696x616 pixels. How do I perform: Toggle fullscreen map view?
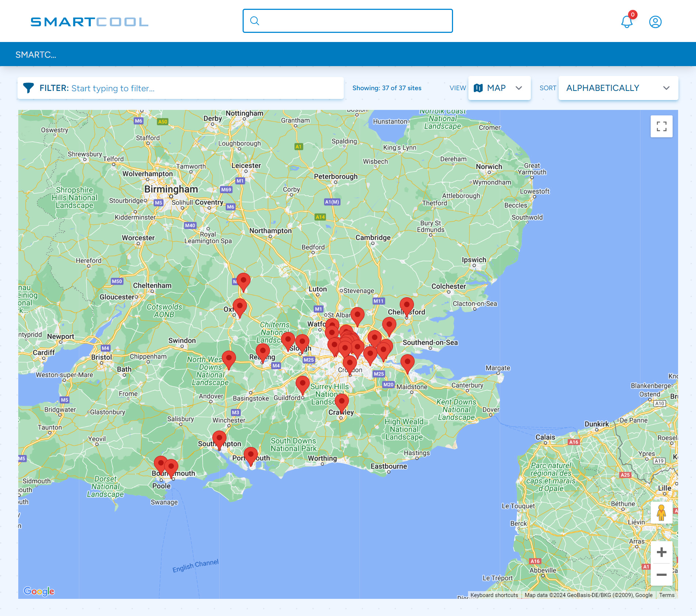[662, 126]
